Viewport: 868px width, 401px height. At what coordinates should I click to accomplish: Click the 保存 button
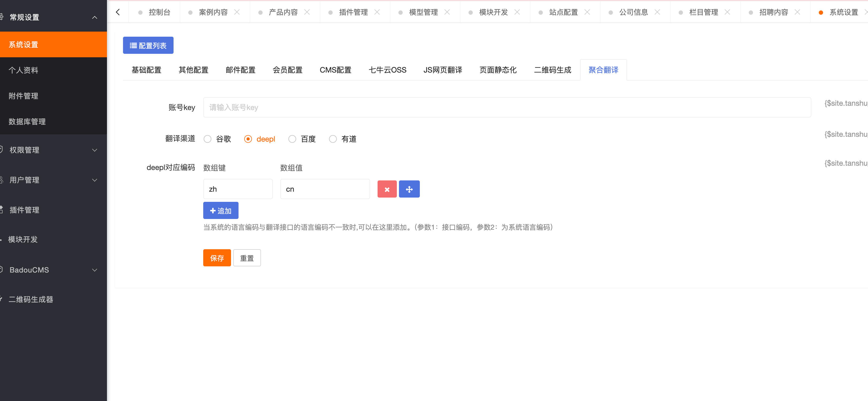217,258
